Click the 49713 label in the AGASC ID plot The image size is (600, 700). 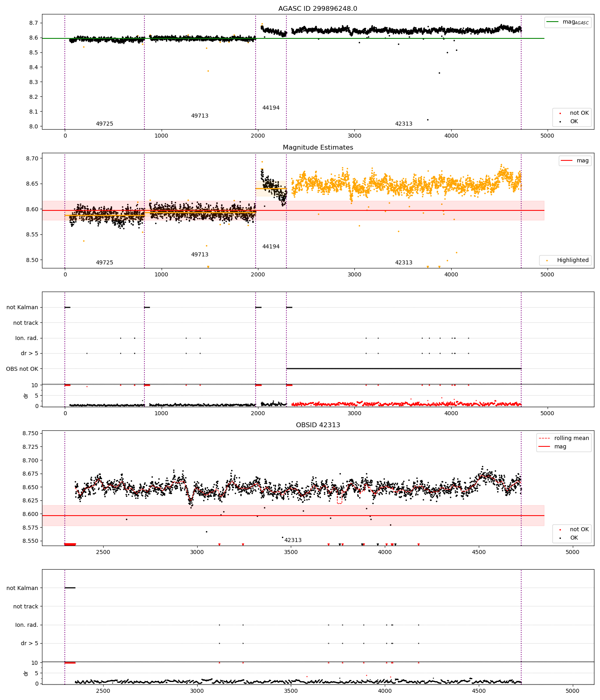pos(200,116)
